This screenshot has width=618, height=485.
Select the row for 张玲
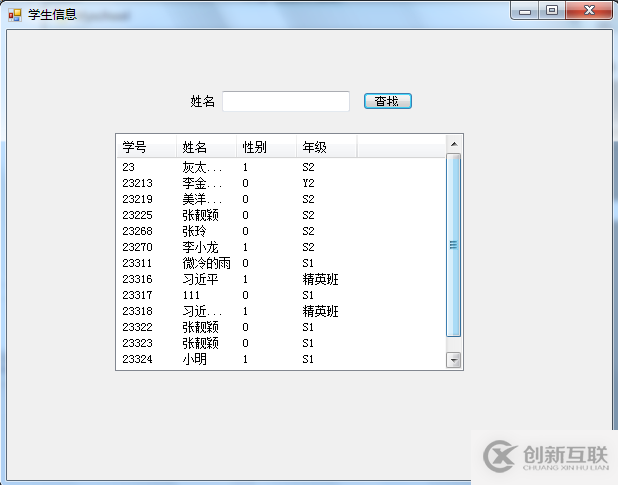(x=281, y=231)
